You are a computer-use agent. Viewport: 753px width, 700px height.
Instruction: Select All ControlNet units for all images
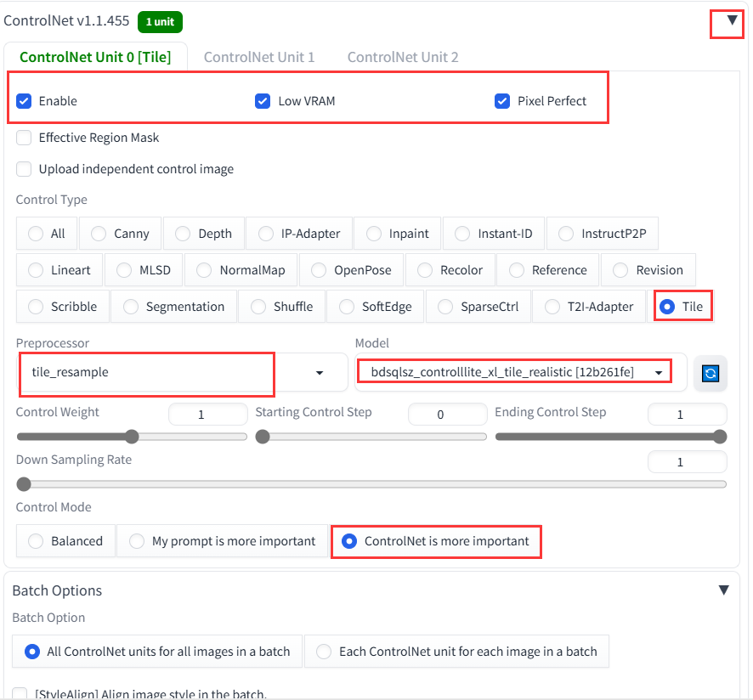pyautogui.click(x=157, y=652)
